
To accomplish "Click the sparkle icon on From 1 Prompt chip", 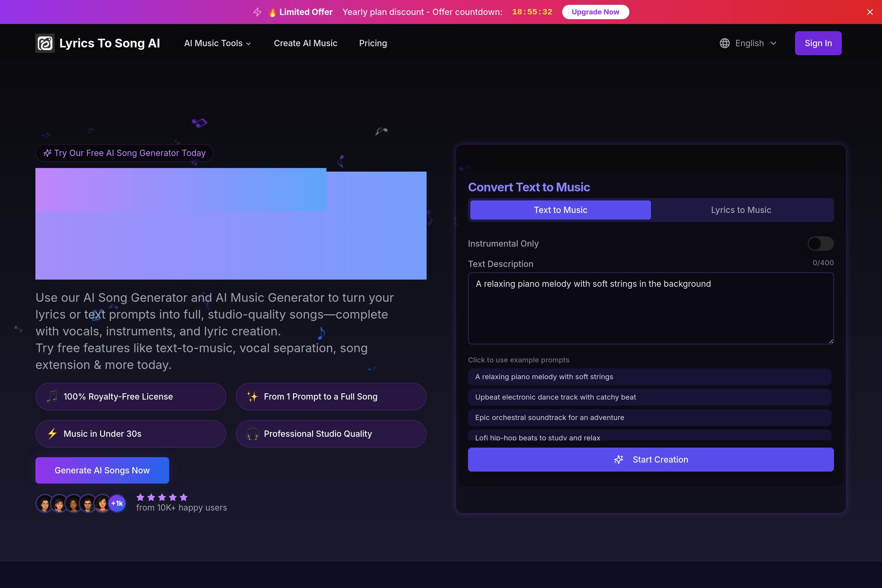I will [252, 396].
